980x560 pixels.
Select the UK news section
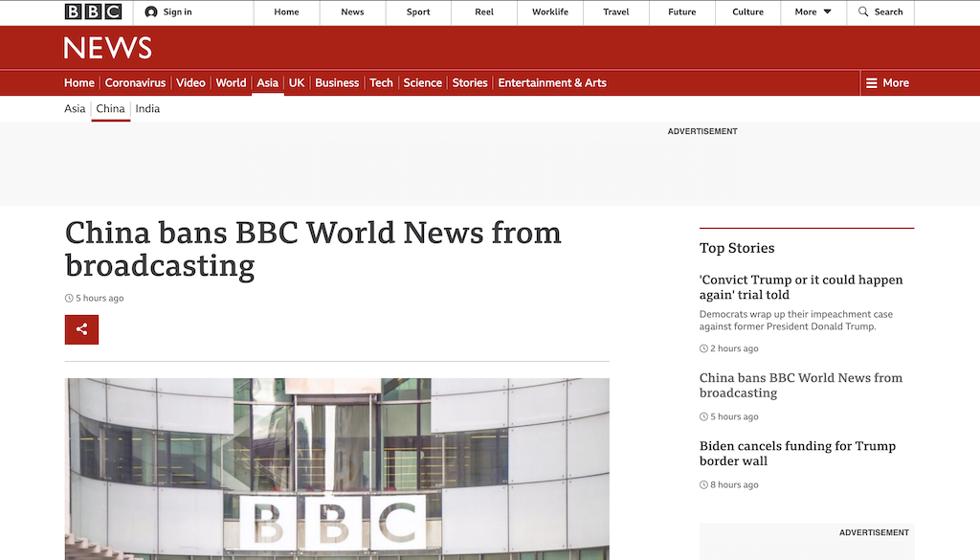tap(297, 83)
